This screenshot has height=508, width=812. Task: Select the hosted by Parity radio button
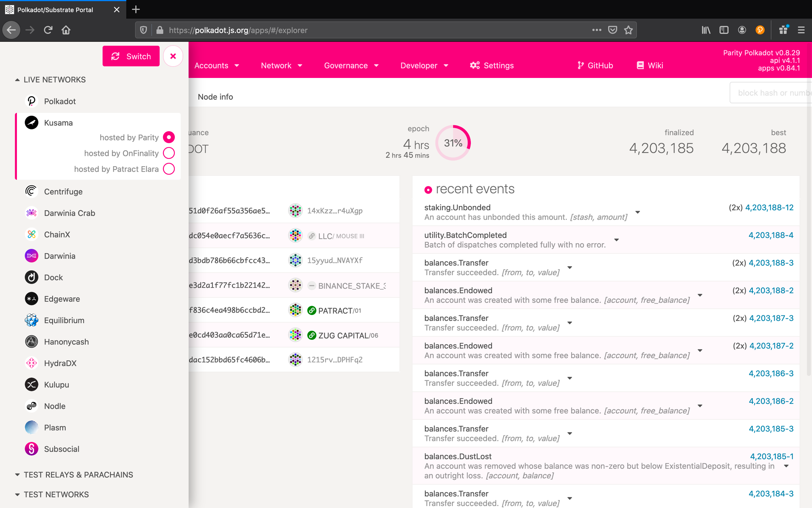[169, 137]
